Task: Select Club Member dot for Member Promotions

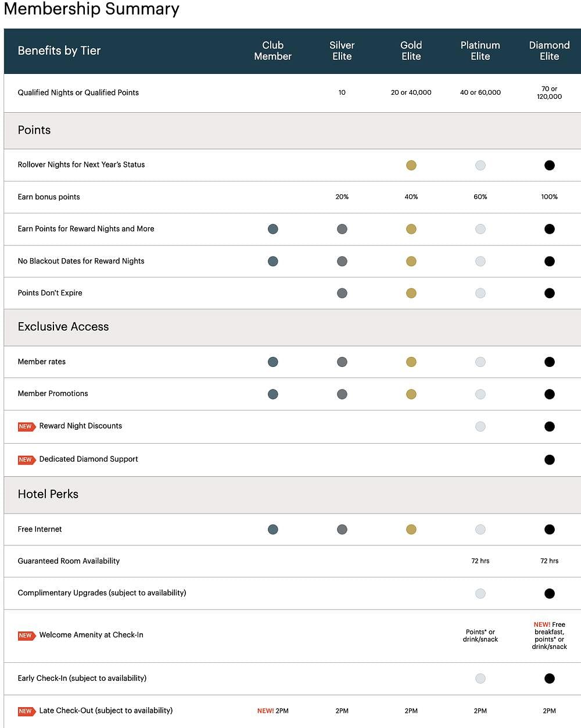Action: [x=273, y=394]
